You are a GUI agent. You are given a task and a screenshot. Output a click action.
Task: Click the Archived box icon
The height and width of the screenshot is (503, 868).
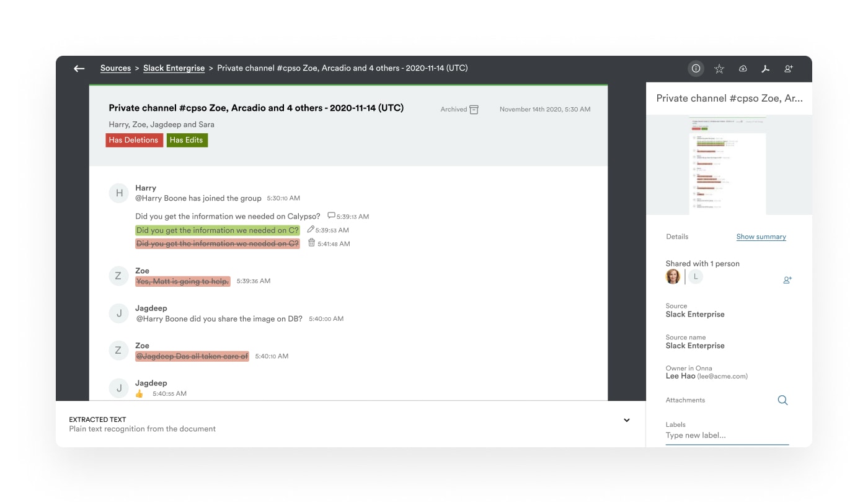pos(474,110)
